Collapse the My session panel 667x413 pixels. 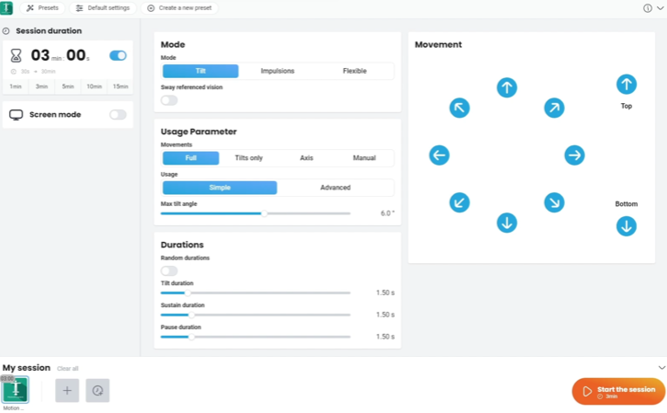660,368
